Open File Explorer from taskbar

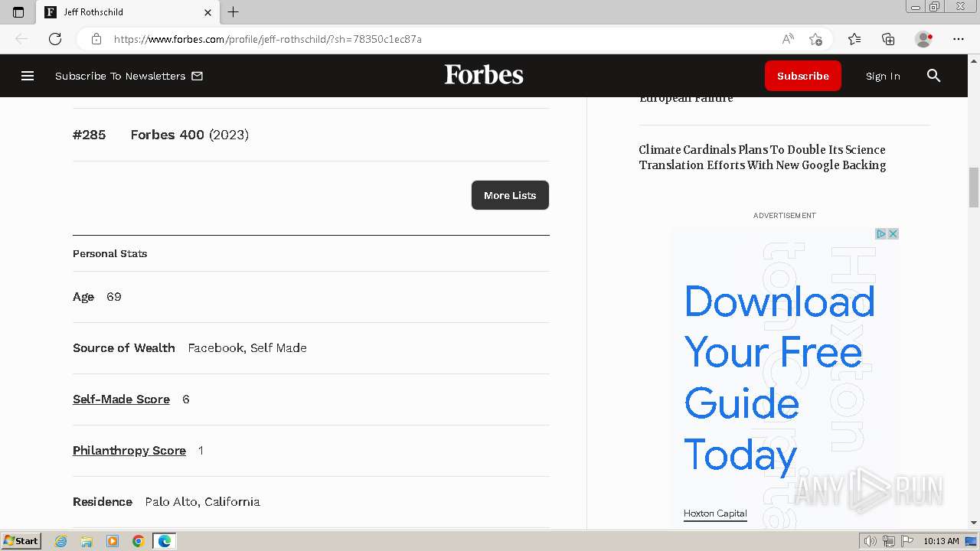[87, 541]
